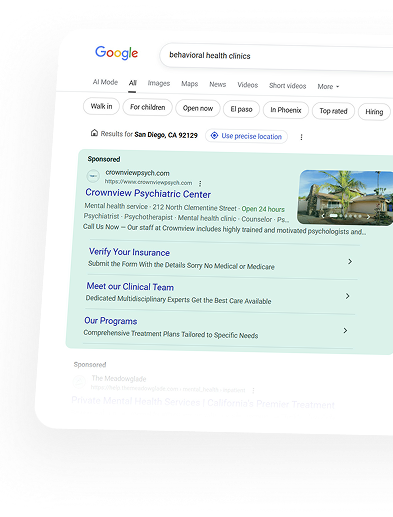Click the San Diego, CA 92129 location text
The width and height of the screenshot is (393, 517).
pos(166,135)
